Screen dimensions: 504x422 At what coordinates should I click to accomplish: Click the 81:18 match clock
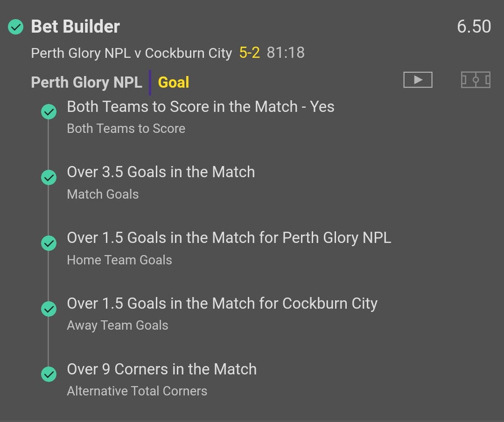(286, 53)
